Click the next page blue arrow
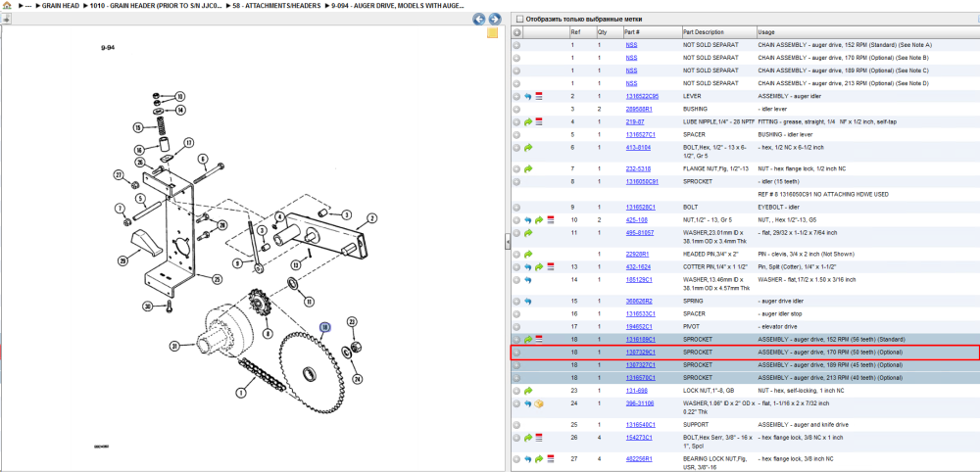The height and width of the screenshot is (472, 980). click(x=494, y=19)
